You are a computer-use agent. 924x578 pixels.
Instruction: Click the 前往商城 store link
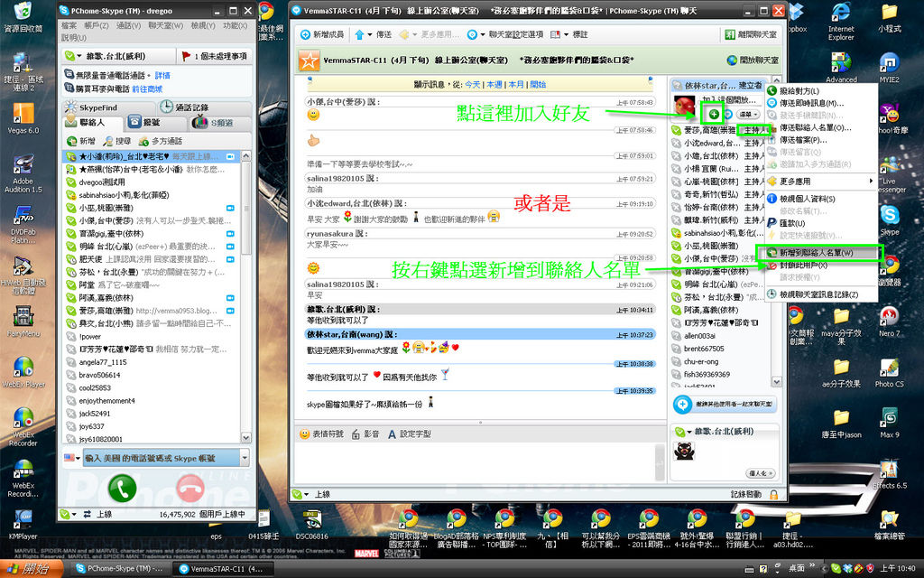coord(147,89)
